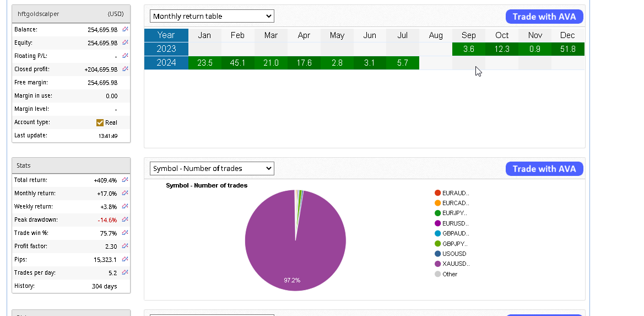Open the chart icon next to Profit factor

coord(125,246)
